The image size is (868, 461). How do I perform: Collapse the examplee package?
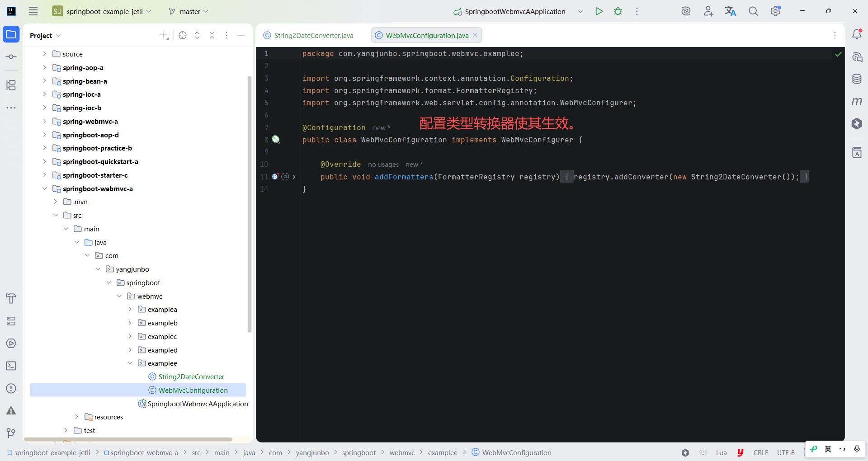coord(130,363)
